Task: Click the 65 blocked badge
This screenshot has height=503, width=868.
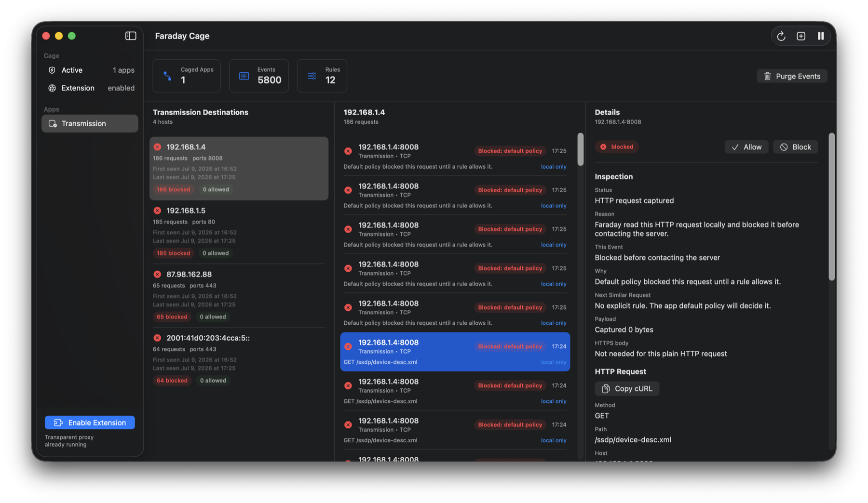Action: click(x=172, y=317)
